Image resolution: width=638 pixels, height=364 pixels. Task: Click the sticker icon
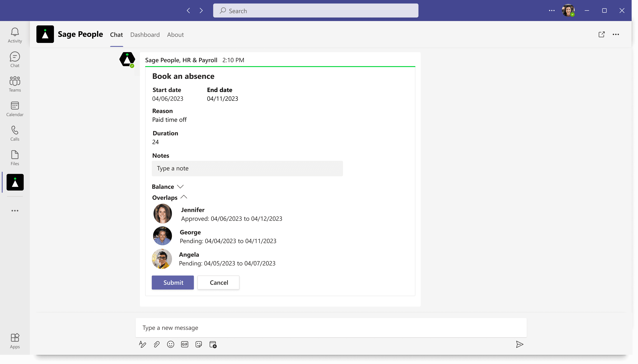(x=199, y=345)
